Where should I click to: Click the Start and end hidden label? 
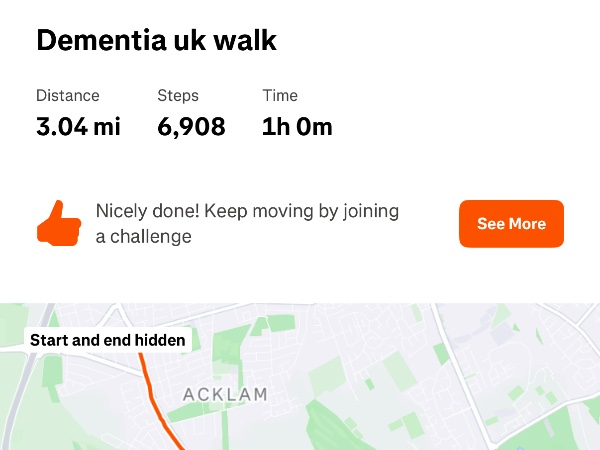tap(108, 340)
